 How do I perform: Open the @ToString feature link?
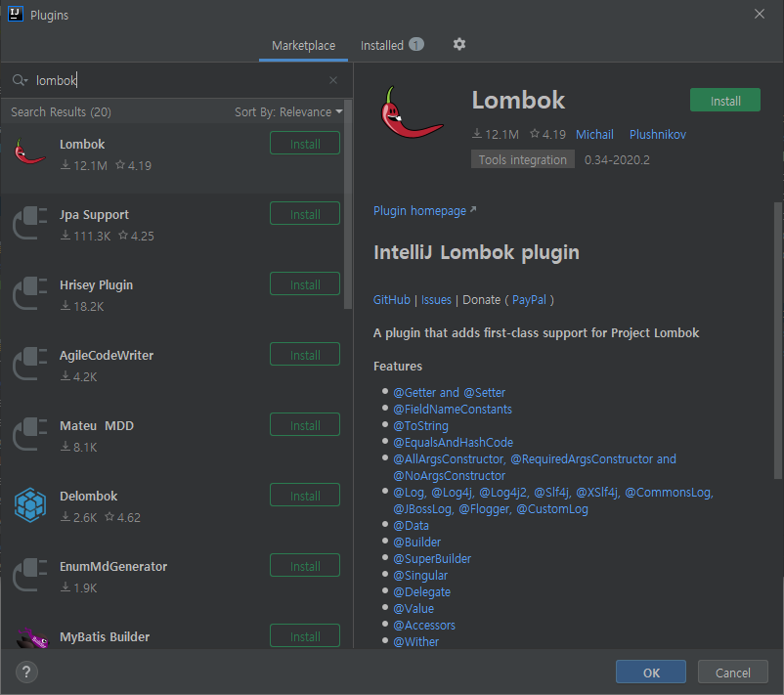click(420, 426)
